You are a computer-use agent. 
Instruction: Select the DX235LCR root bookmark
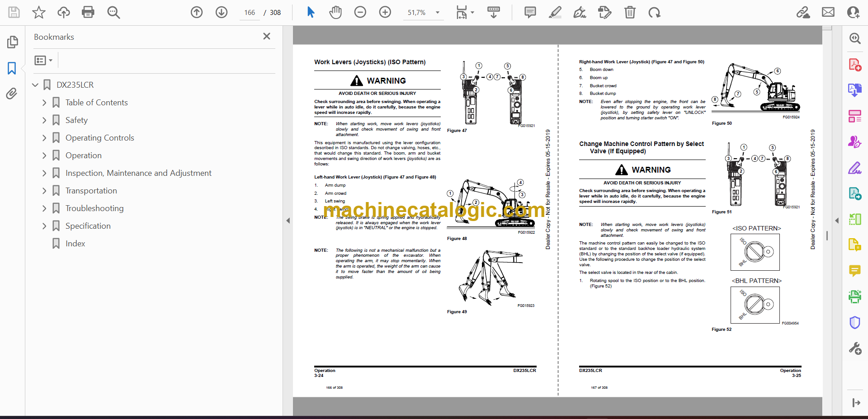point(75,85)
